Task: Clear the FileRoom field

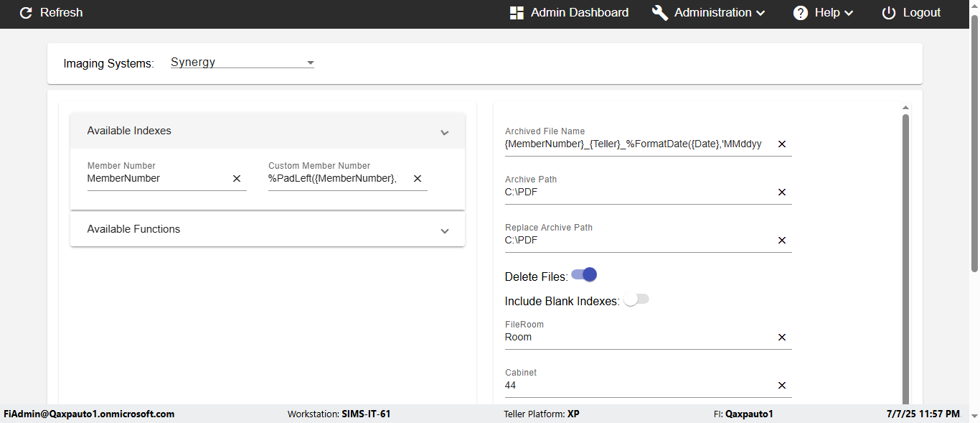Action: click(782, 338)
